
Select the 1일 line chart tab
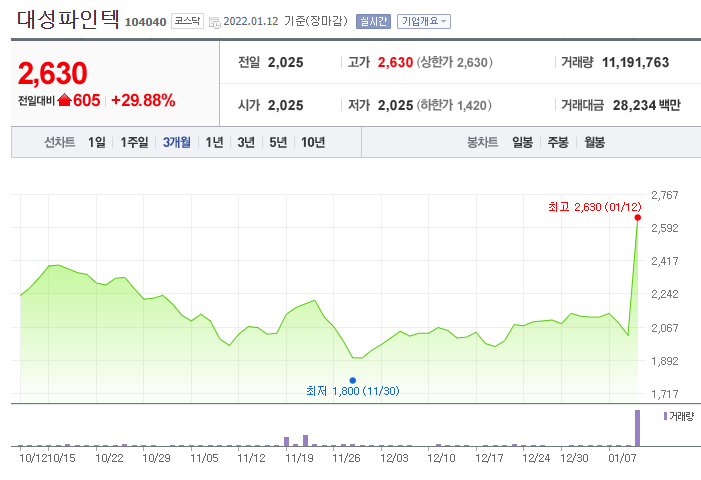97,142
